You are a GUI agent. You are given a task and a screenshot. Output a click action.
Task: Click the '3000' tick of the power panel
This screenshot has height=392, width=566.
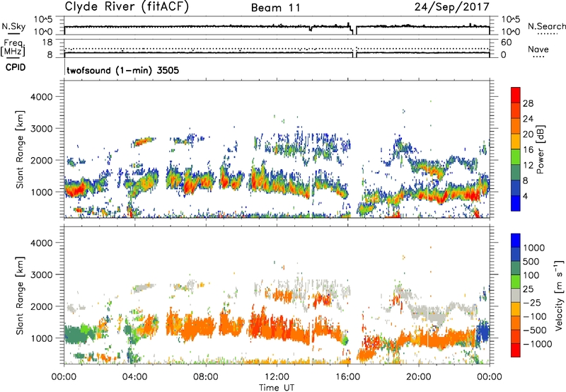pos(42,129)
